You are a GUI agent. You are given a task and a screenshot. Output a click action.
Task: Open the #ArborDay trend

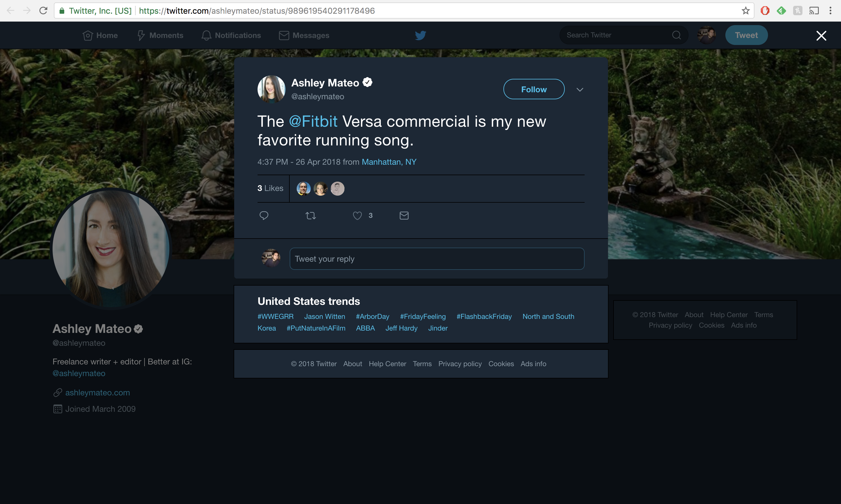coord(372,317)
